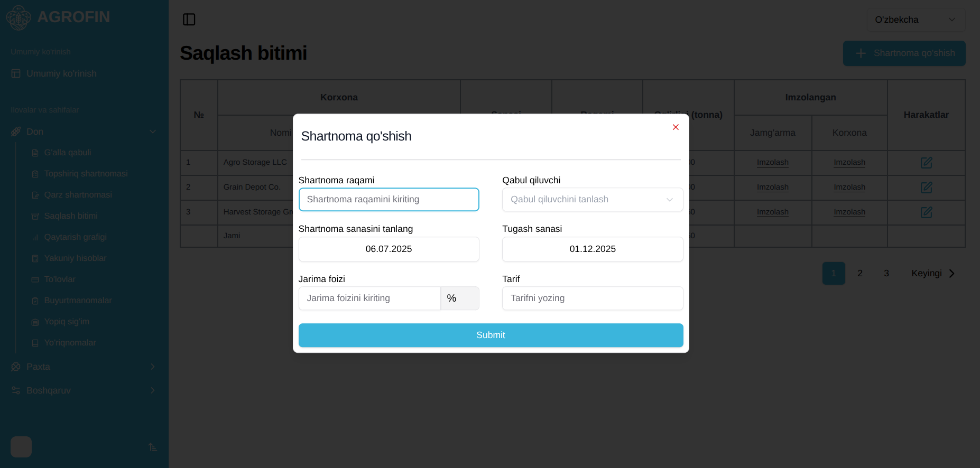Image resolution: width=980 pixels, height=468 pixels.
Task: Open Yakuniy hisoblar menu item
Action: pos(75,258)
